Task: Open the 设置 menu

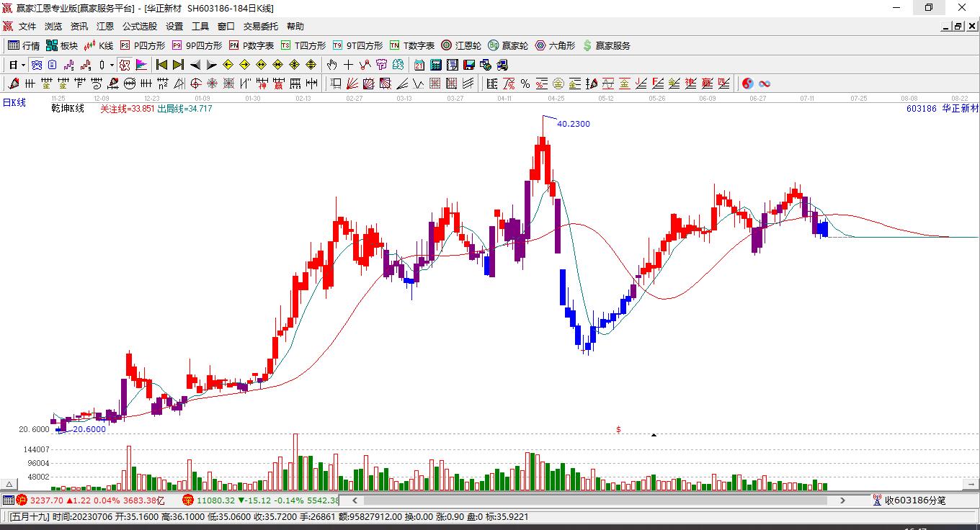Action: click(174, 26)
